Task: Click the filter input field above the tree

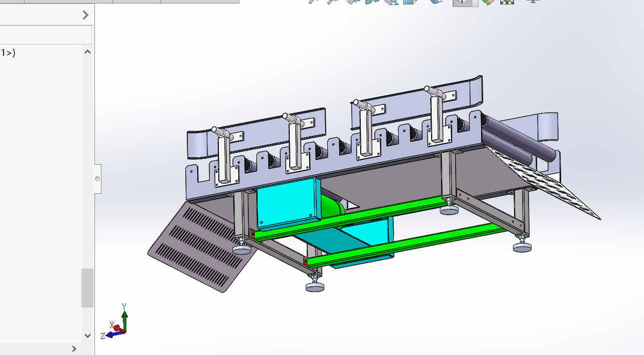Action: [45, 35]
